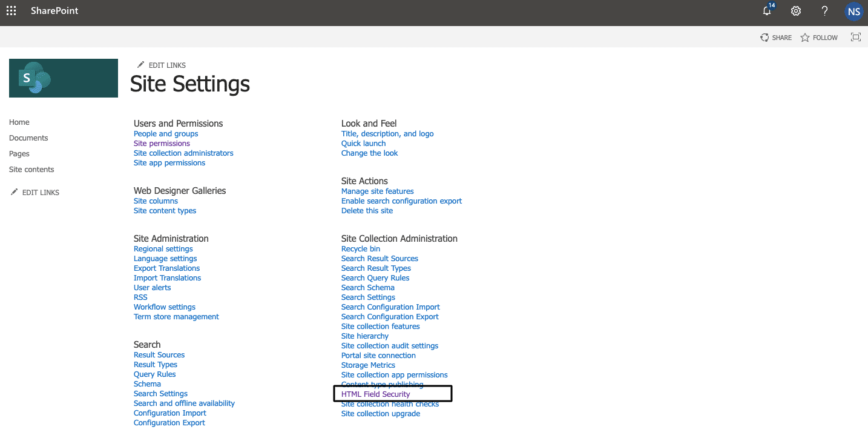Open the HTML Field Security link
Image resolution: width=868 pixels, height=435 pixels.
click(x=375, y=394)
